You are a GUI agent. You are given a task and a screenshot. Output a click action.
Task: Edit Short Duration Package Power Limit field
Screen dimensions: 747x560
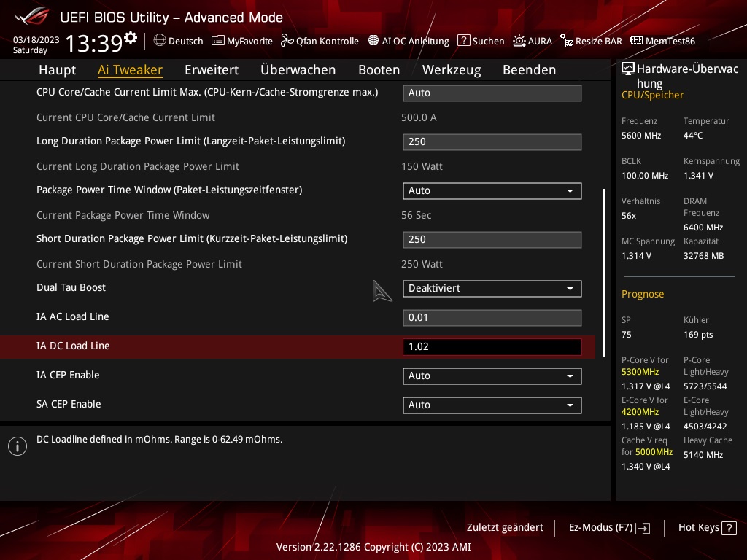492,239
